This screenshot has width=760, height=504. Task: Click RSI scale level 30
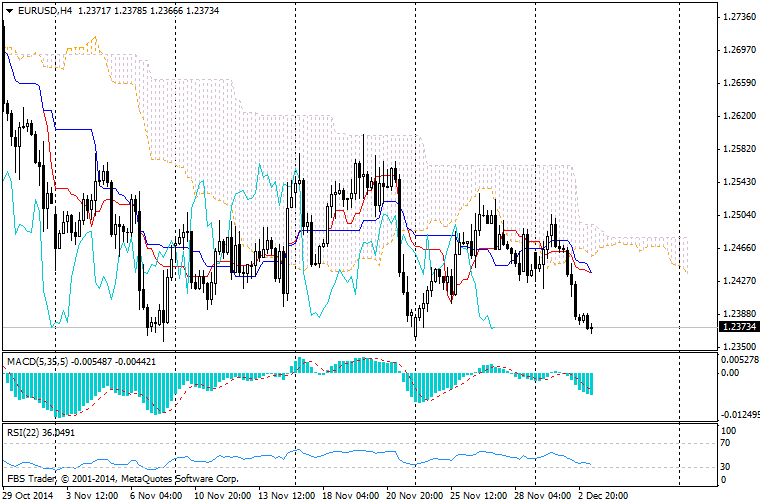pos(726,467)
